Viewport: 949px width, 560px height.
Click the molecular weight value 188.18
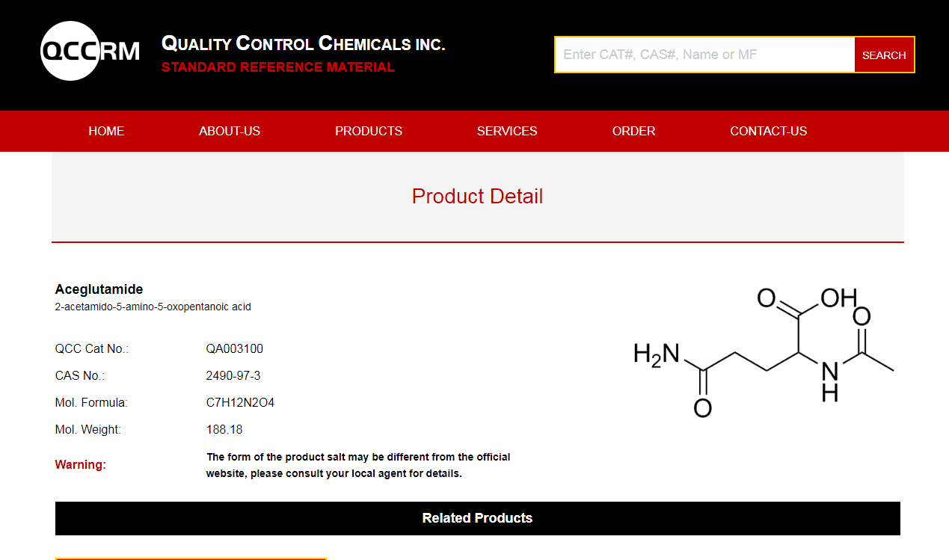click(224, 429)
